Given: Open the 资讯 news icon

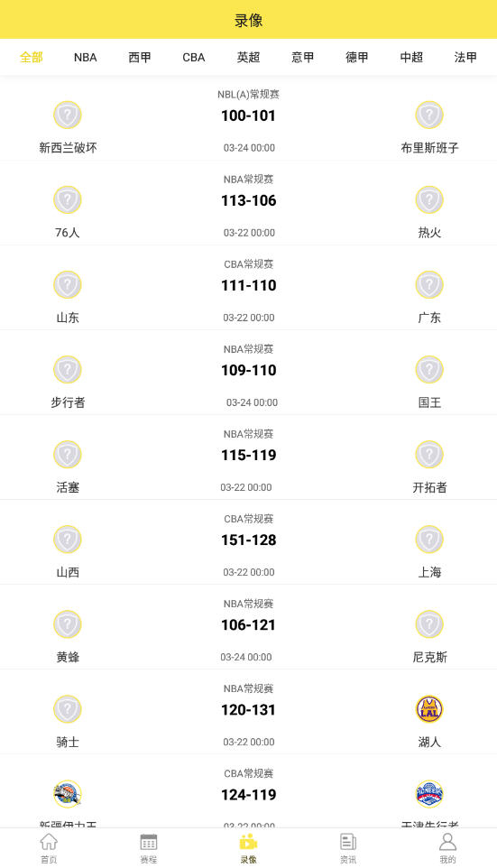Looking at the screenshot, I should coord(348,842).
